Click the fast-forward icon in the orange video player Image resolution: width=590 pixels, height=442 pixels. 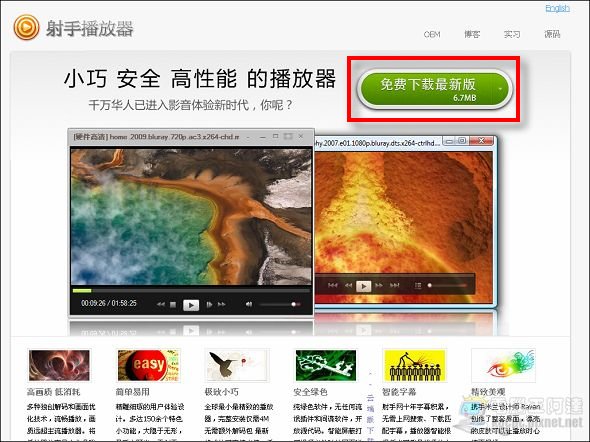pyautogui.click(x=379, y=286)
